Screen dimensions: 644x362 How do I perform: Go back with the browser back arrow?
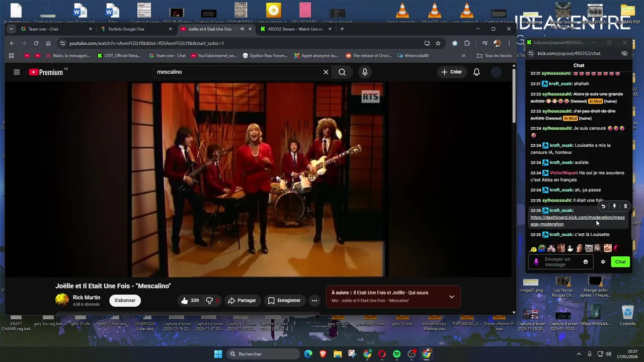(12, 43)
